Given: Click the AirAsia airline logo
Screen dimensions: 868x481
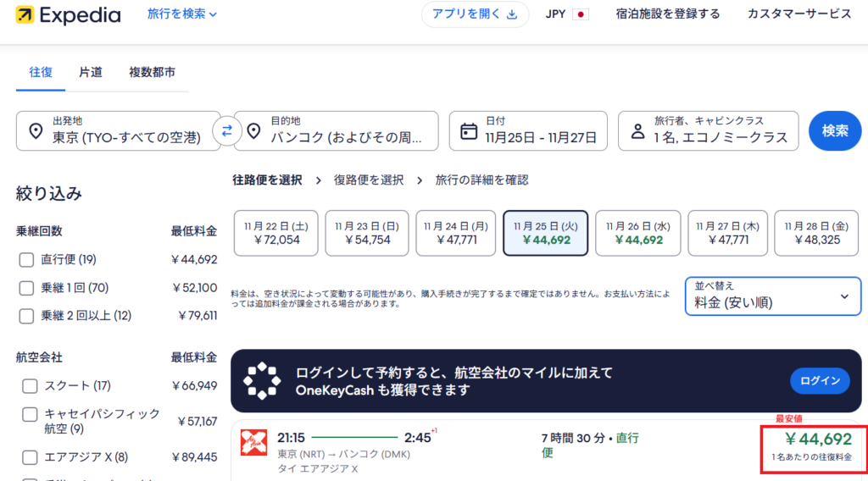Looking at the screenshot, I should (x=254, y=444).
